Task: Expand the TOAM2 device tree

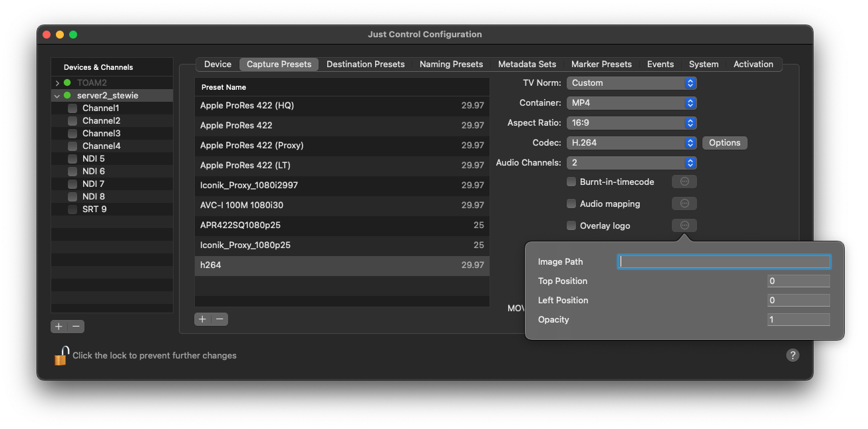Action: pos(57,83)
